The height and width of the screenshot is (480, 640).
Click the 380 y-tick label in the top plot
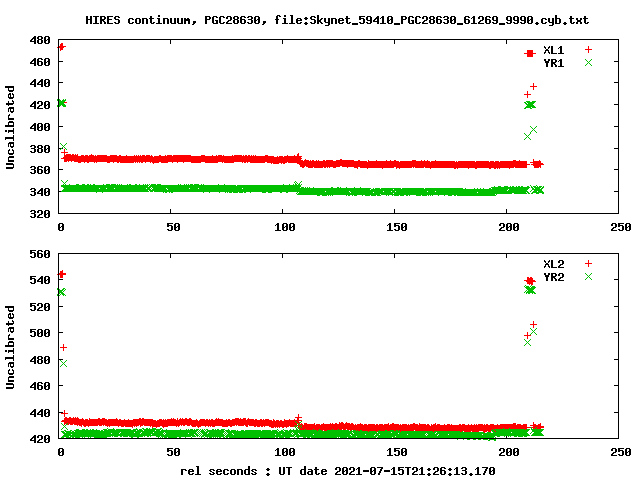[40, 149]
